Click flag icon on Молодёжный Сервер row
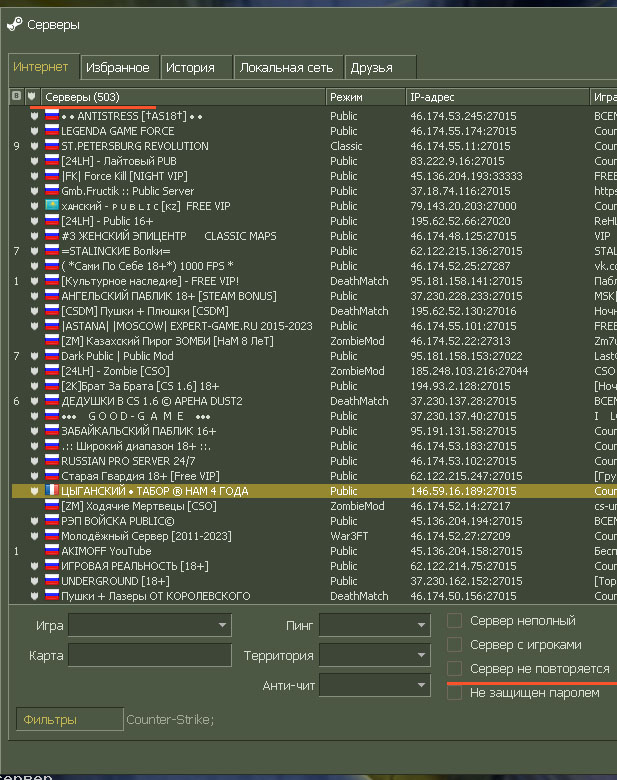This screenshot has width=617, height=780. tap(52, 536)
